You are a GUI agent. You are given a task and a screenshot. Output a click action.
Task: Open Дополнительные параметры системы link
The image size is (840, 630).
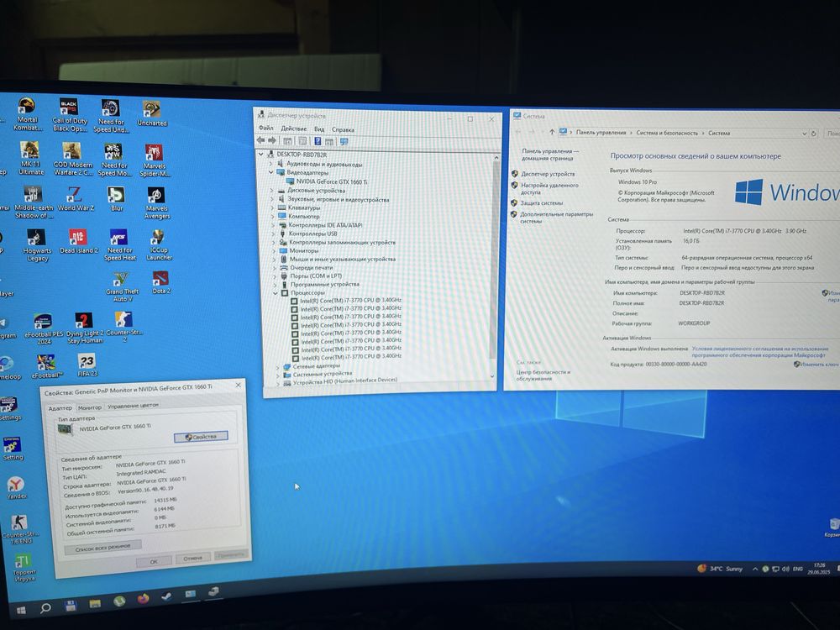tap(557, 217)
